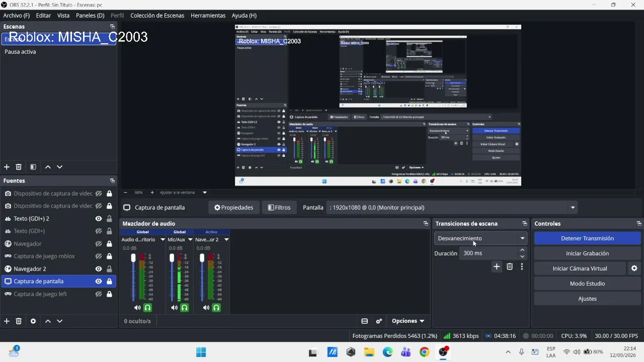This screenshot has height=362, width=644.
Task: Add a scene transition with plus icon
Action: point(497,267)
